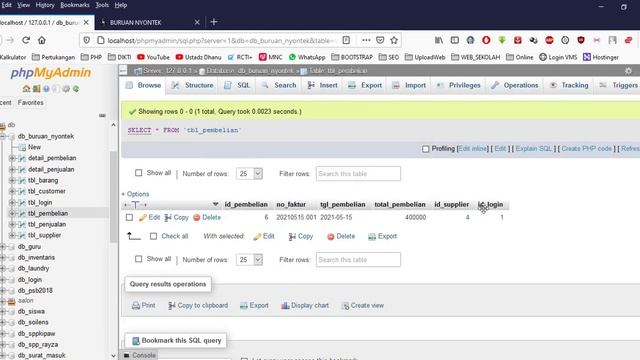Viewport: 640px width, 360px height.
Task: Open tbl_penjualan in the navigation tree
Action: 47,224
